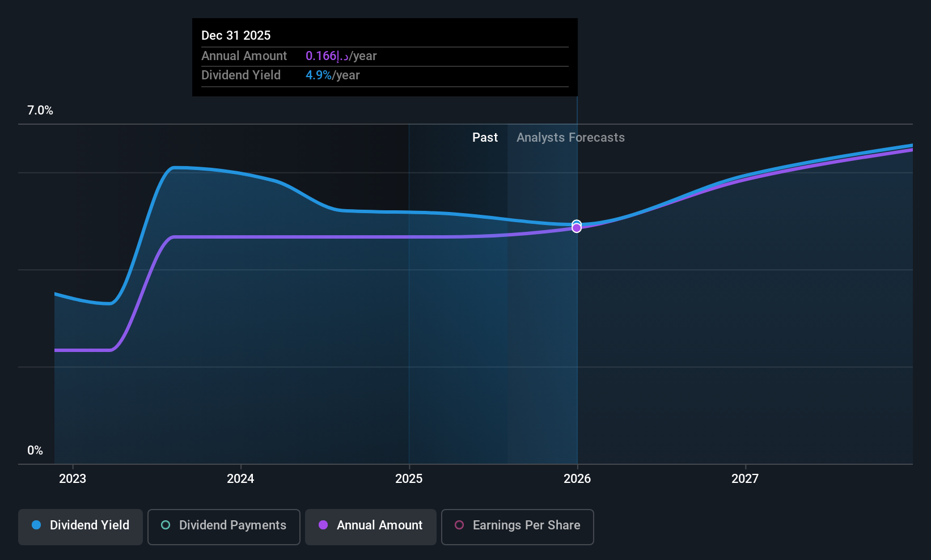Select the 2025 axis label
This screenshot has height=560, width=931.
pos(409,479)
